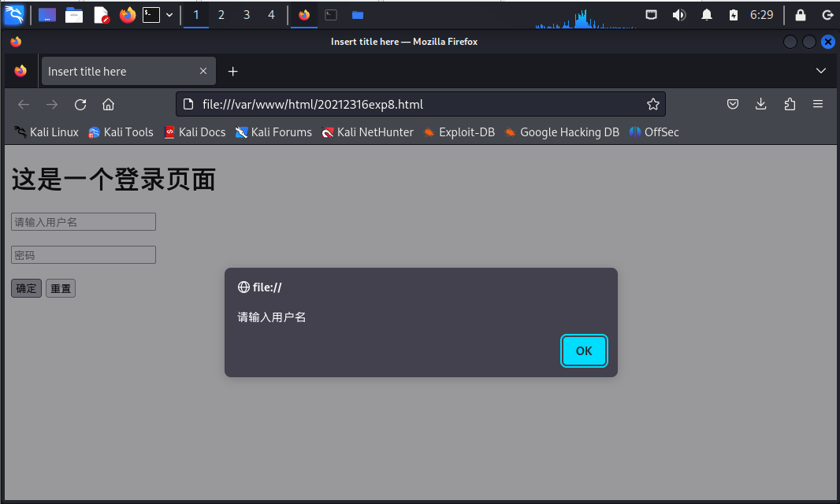Open a new tab with plus button

(232, 71)
